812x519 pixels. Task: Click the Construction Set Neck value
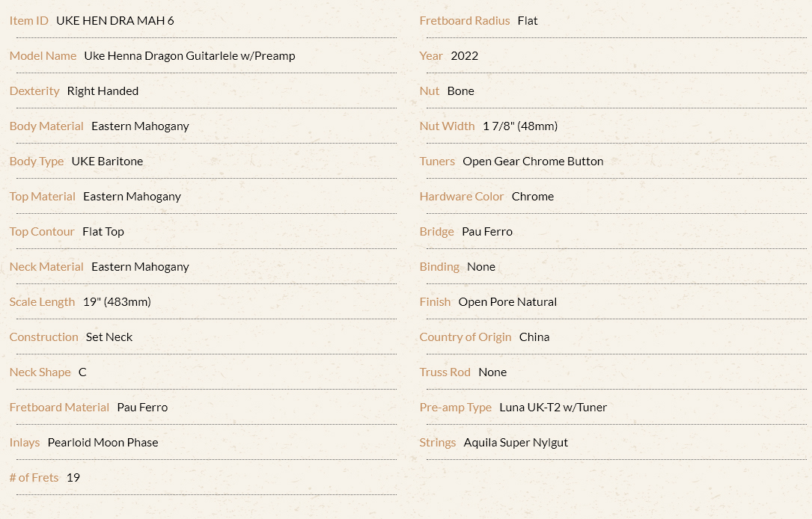[109, 337]
